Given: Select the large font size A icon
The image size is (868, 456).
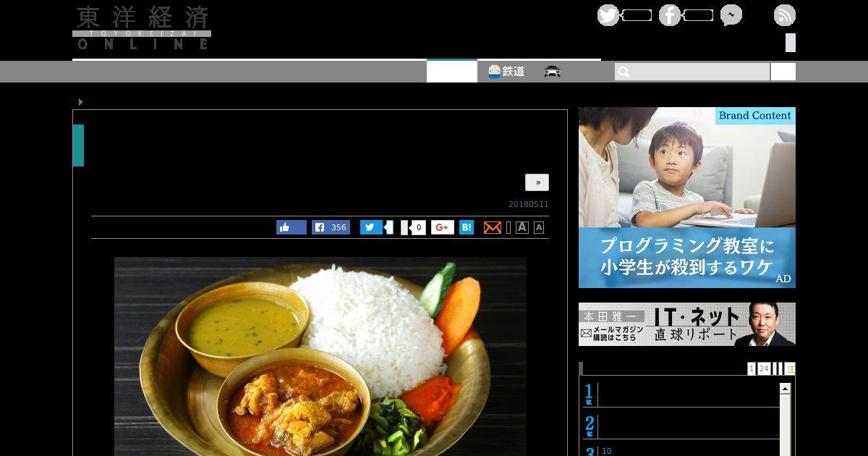Looking at the screenshot, I should (522, 227).
